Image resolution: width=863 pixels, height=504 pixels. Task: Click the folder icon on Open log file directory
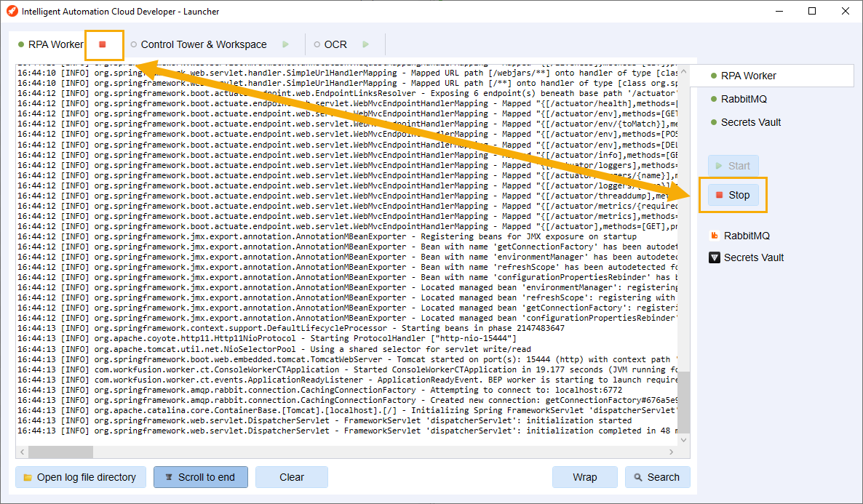click(x=28, y=478)
